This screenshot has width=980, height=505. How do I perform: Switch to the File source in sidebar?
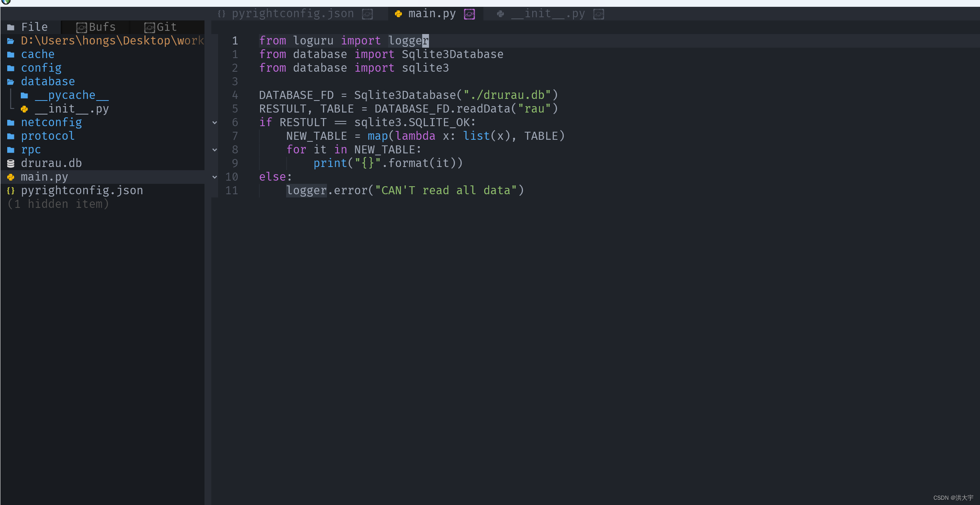click(31, 27)
